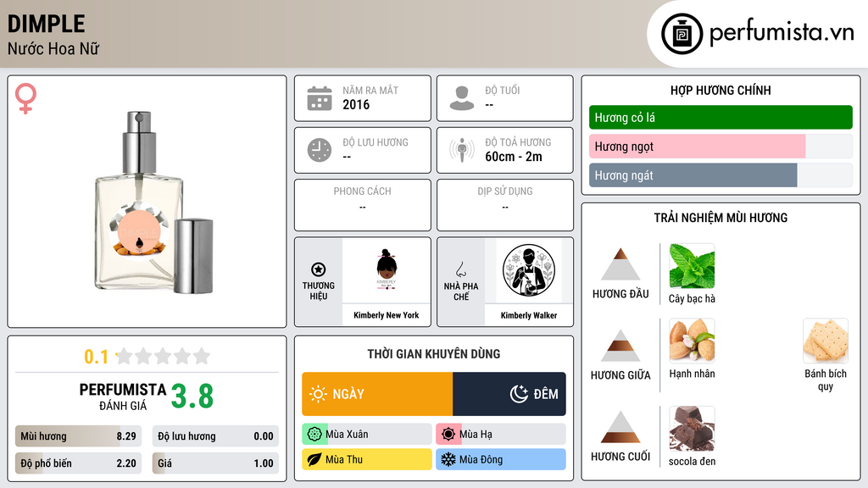This screenshot has width=868, height=488.
Task: Click the DIMPLE product title
Action: pos(47,24)
